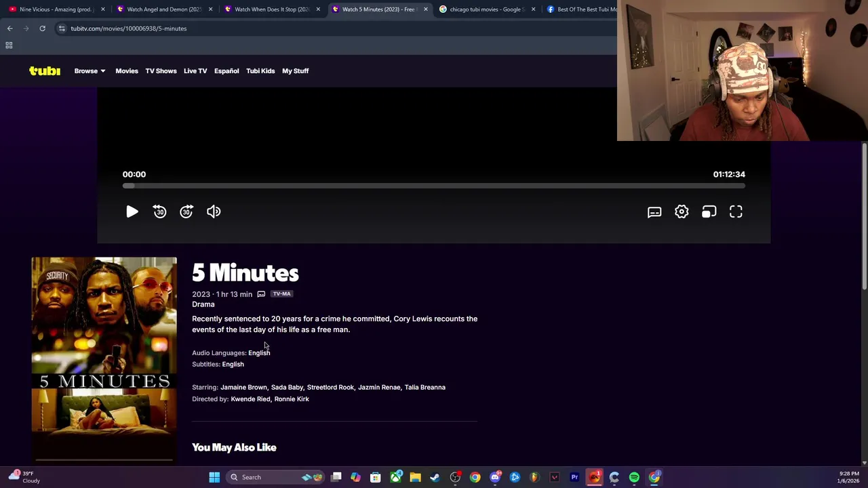
Task: Expand the Browse dropdown menu
Action: point(90,70)
